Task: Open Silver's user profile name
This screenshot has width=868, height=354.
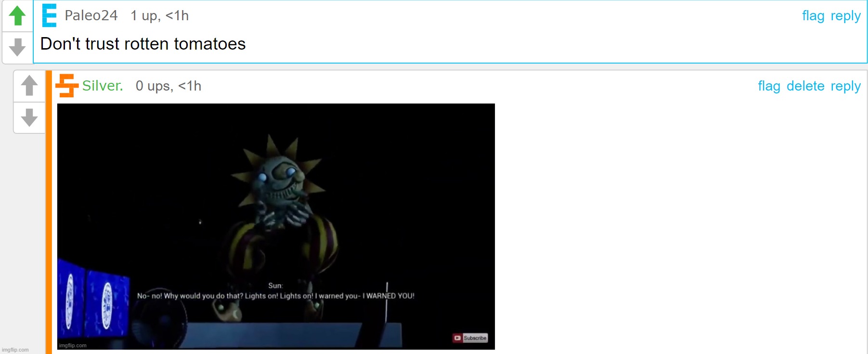Action: click(103, 86)
